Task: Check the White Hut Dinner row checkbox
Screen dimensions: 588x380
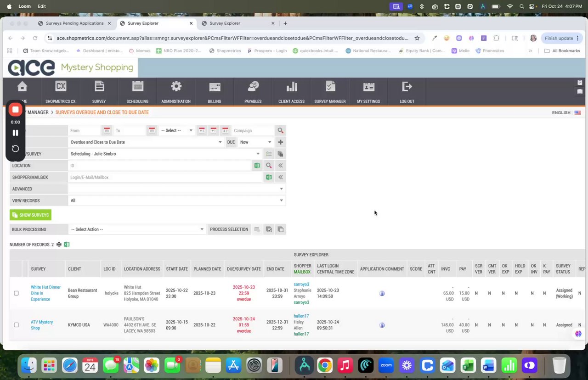Action: tap(16, 293)
